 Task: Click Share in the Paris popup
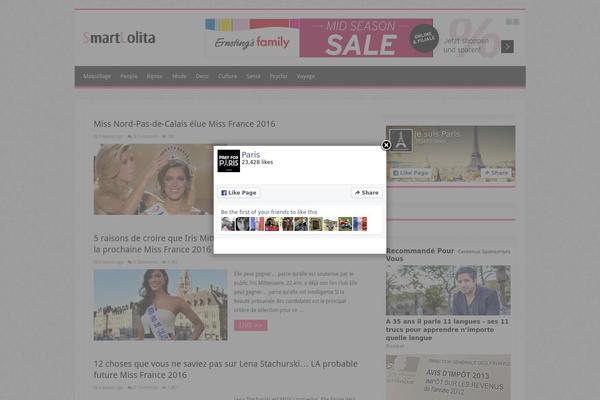(x=367, y=193)
